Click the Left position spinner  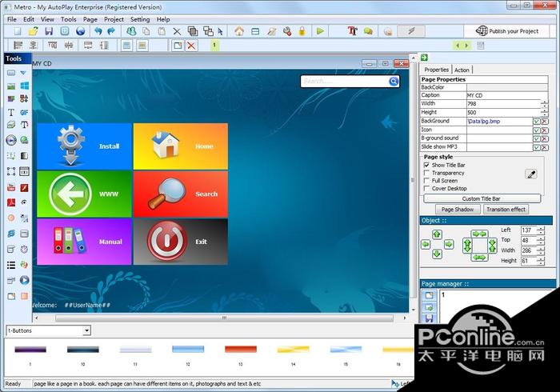click(541, 230)
